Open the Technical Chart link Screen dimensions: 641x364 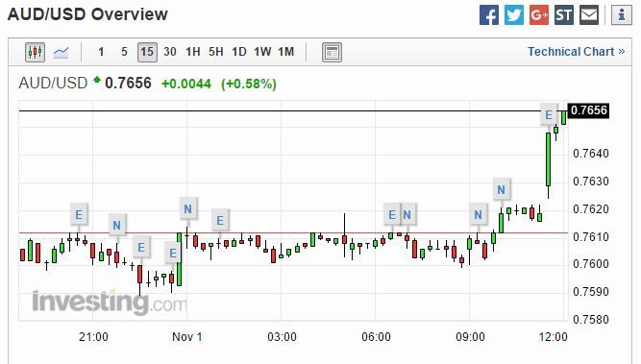pyautogui.click(x=576, y=52)
